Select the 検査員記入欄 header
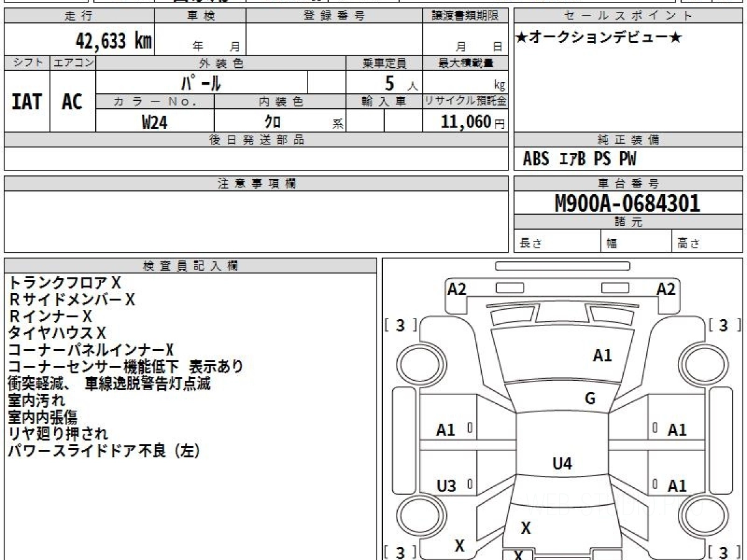 pyautogui.click(x=190, y=266)
